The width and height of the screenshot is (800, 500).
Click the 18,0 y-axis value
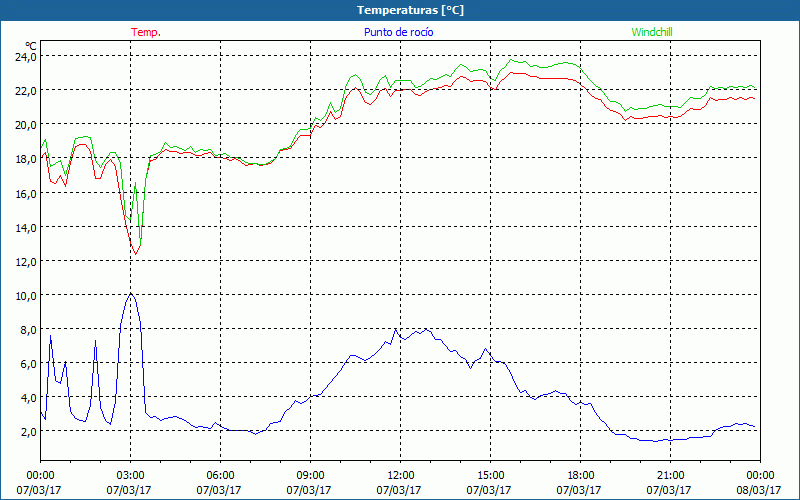[26, 159]
